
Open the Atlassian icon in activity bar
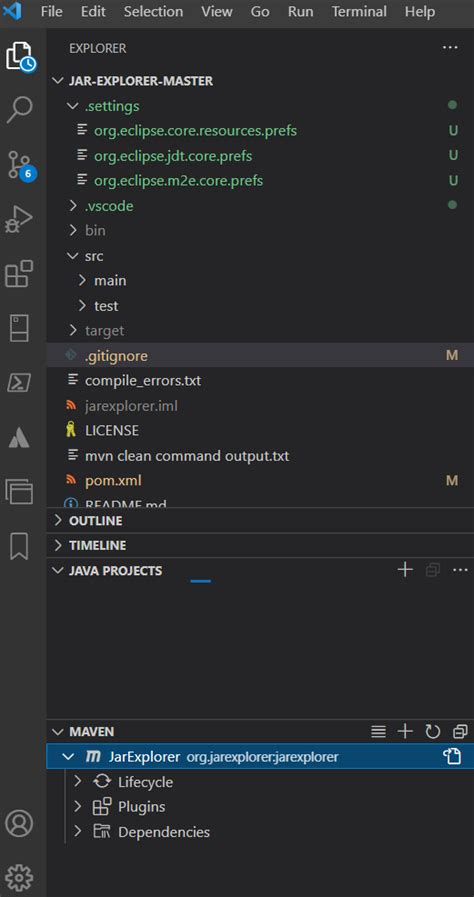click(19, 438)
